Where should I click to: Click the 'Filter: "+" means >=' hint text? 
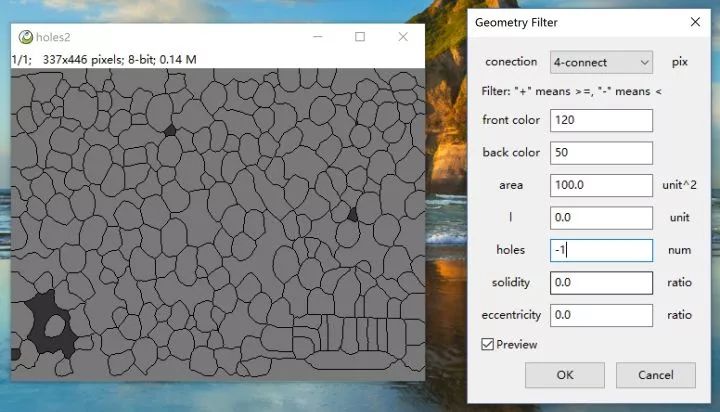click(571, 91)
